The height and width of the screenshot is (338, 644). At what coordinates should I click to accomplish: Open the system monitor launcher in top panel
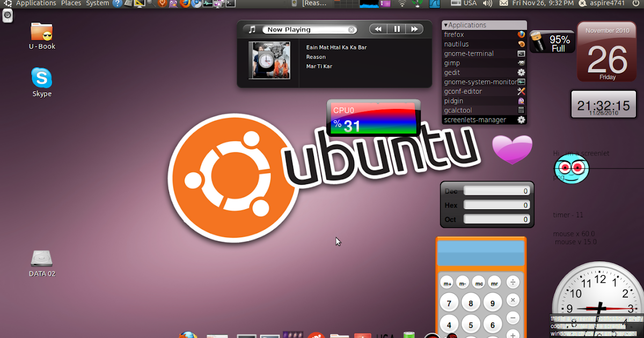coord(208,3)
